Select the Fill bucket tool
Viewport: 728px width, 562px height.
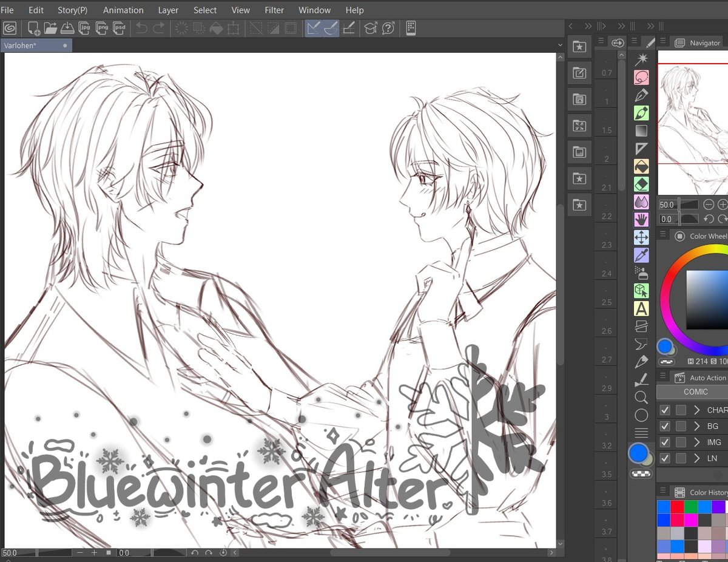point(641,166)
